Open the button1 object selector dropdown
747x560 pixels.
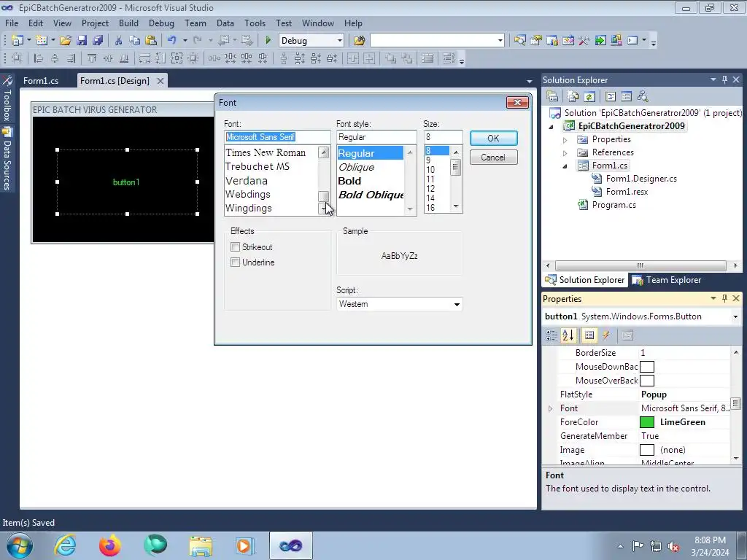pyautogui.click(x=735, y=316)
